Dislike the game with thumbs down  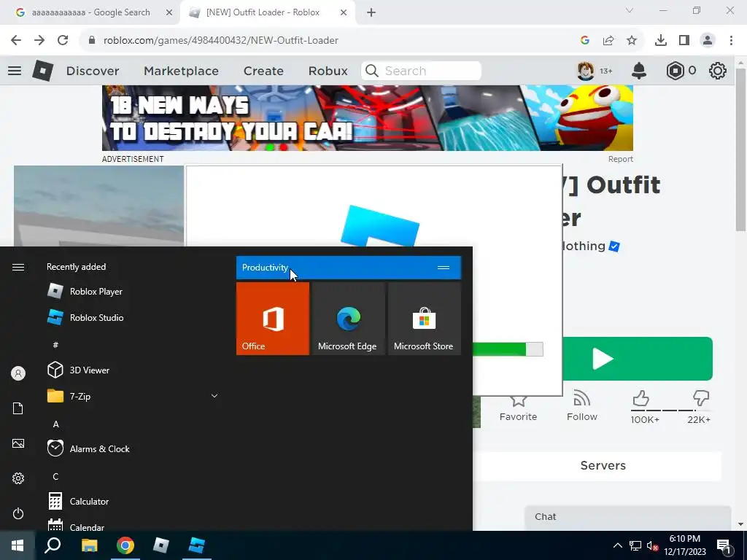coord(701,397)
